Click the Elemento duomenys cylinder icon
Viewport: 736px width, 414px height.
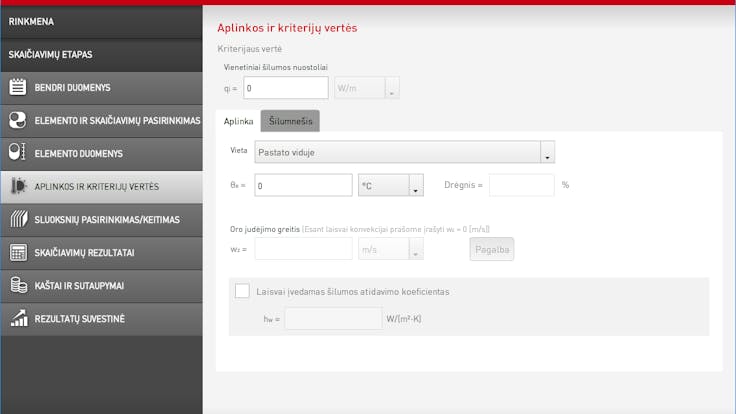click(17, 153)
